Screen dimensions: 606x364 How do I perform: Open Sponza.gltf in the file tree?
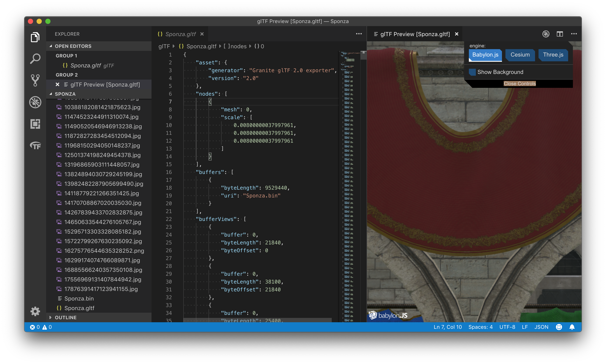(99, 308)
